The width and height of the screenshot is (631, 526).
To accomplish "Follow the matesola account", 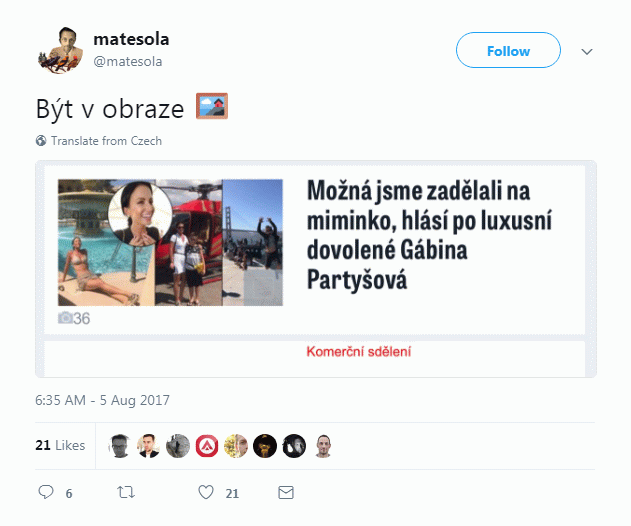I will [x=508, y=50].
